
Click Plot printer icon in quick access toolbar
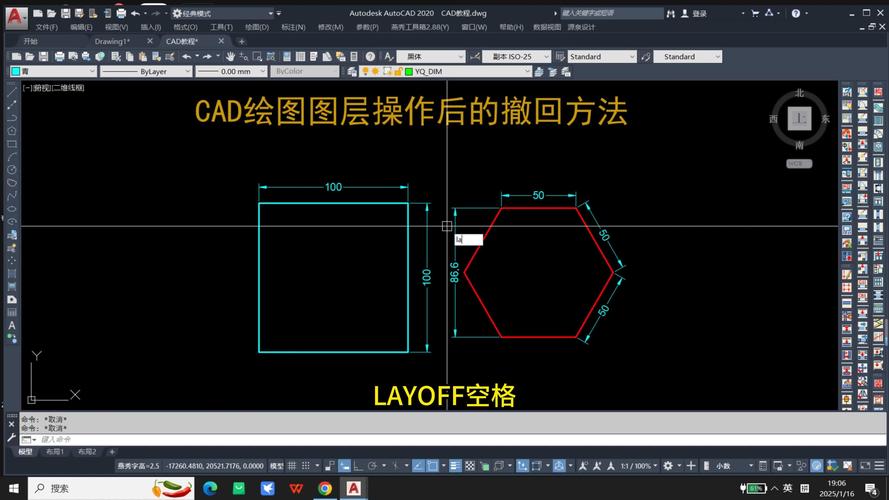[x=121, y=13]
